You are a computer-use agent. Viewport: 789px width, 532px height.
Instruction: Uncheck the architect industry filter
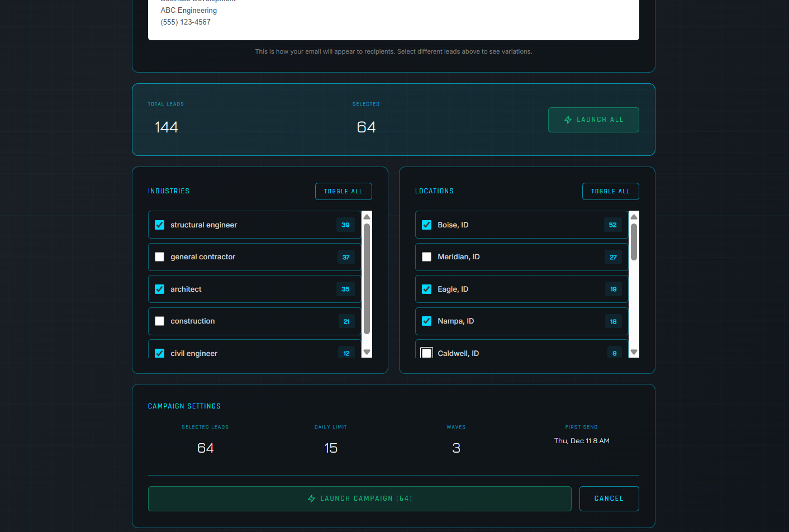coord(159,289)
